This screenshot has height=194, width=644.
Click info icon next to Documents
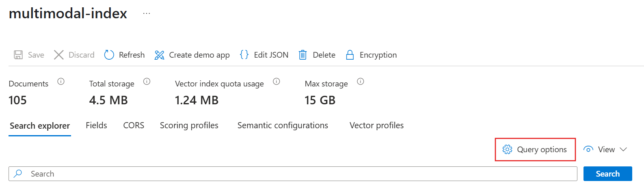point(61,82)
